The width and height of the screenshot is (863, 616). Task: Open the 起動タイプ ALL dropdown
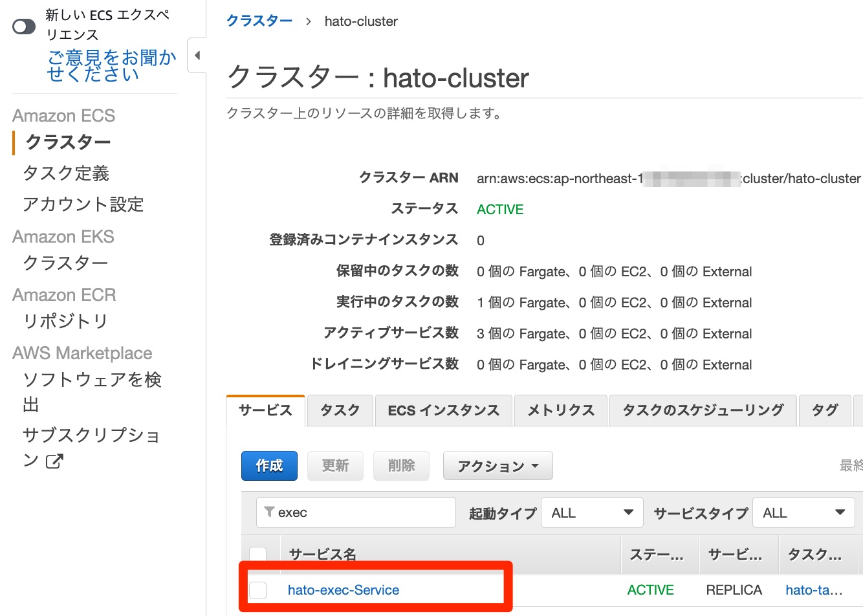[x=591, y=512]
